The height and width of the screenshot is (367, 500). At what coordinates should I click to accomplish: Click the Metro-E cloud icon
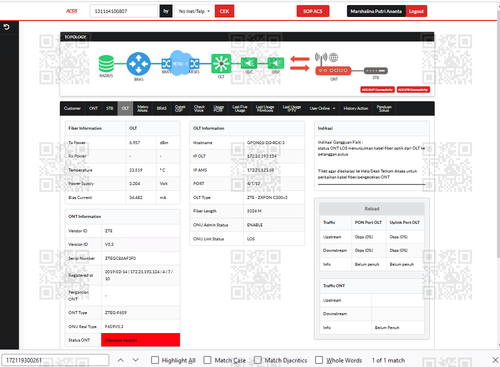pyautogui.click(x=180, y=63)
